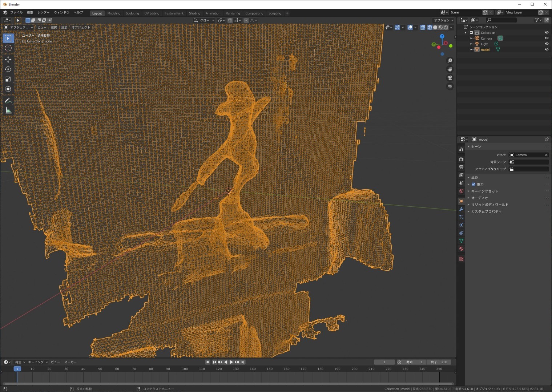The width and height of the screenshot is (552, 392).
Task: Toggle viewport gizmo display
Action: (x=397, y=27)
